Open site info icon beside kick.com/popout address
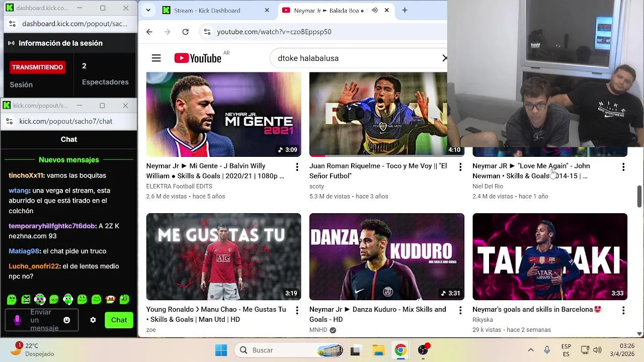The height and width of the screenshot is (362, 644). click(9, 121)
